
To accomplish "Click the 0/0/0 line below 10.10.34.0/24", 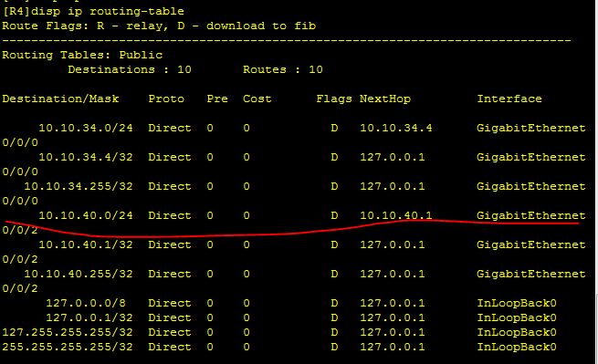I will 20,143.
